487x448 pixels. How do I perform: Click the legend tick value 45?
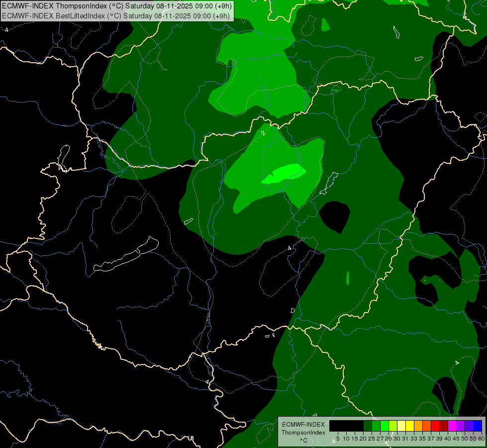click(x=456, y=439)
